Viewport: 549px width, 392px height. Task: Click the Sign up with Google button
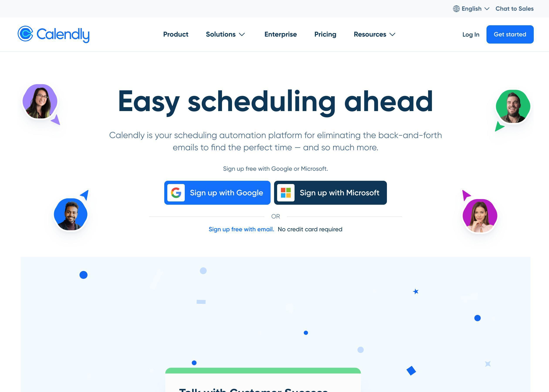tap(218, 192)
